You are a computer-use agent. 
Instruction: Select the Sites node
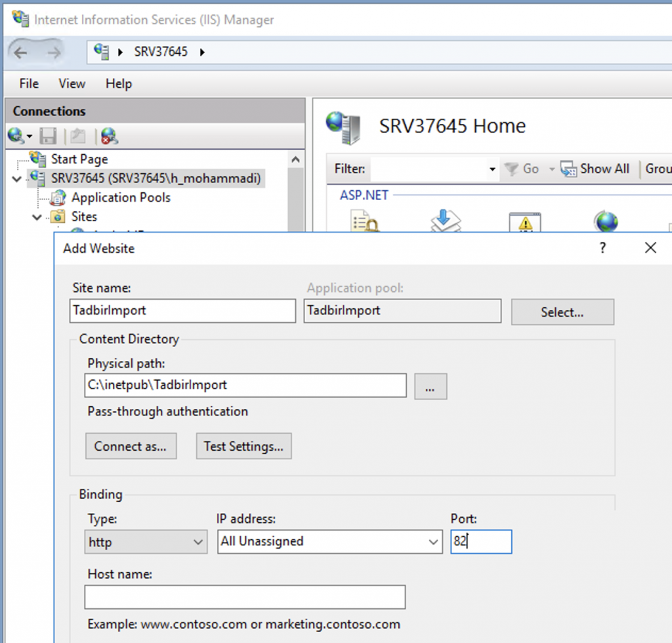(x=84, y=217)
